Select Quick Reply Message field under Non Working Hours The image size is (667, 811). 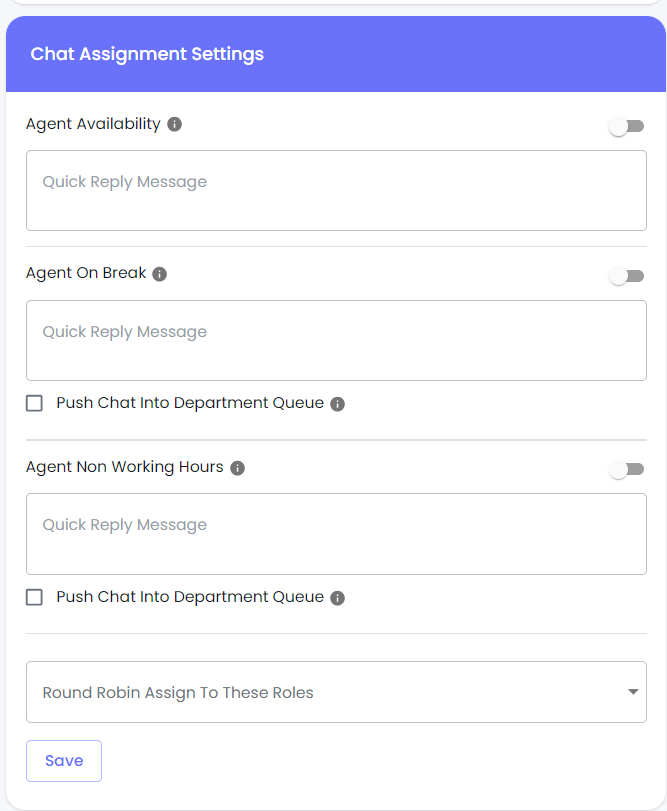(x=336, y=534)
